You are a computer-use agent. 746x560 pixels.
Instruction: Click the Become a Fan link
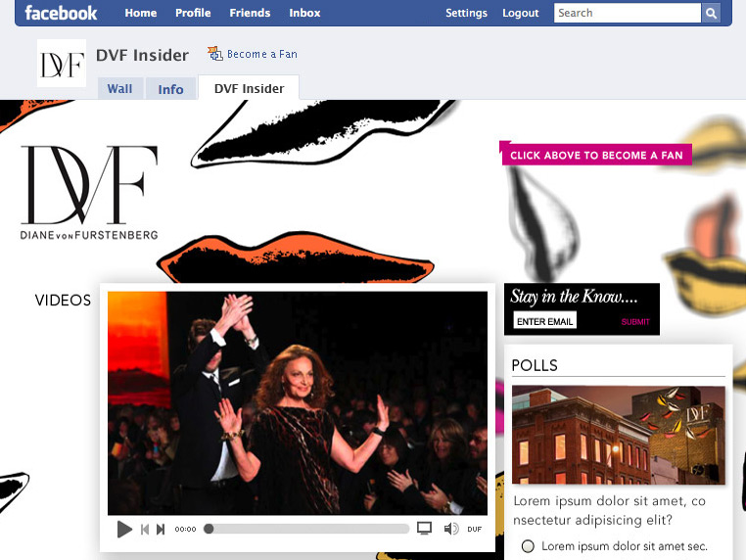[262, 54]
